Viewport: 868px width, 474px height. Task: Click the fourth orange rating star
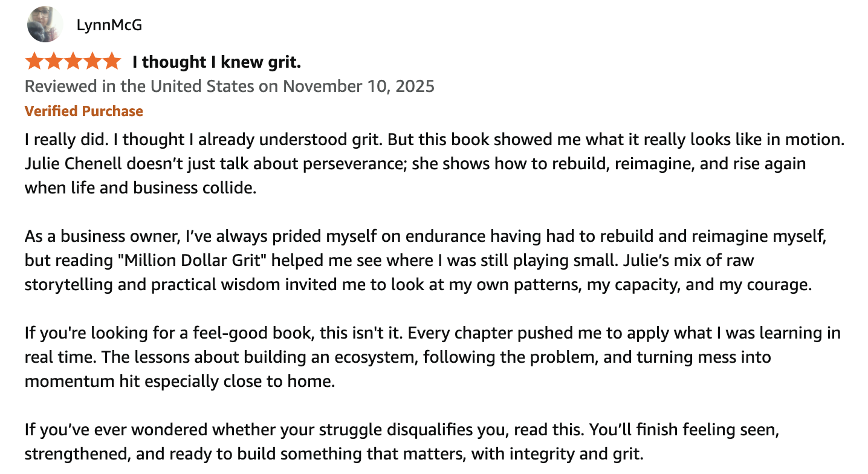tap(92, 61)
